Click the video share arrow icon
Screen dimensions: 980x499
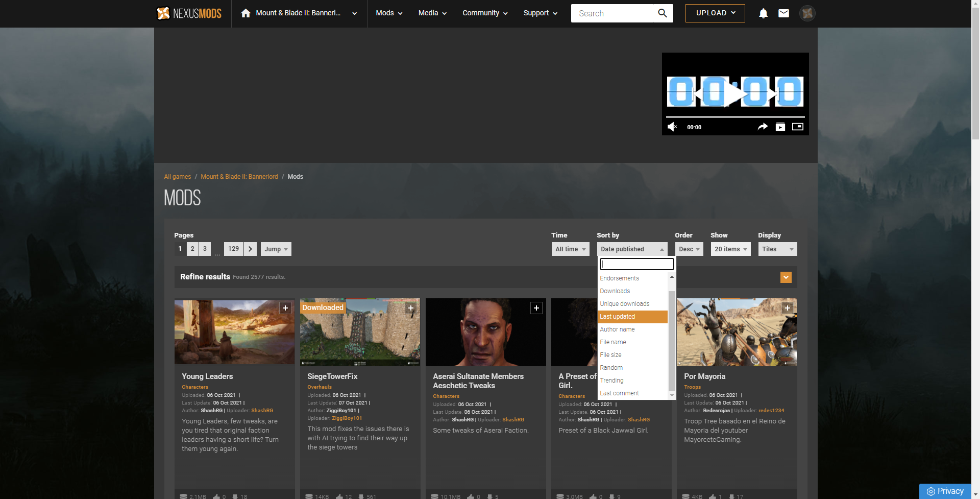[763, 127]
